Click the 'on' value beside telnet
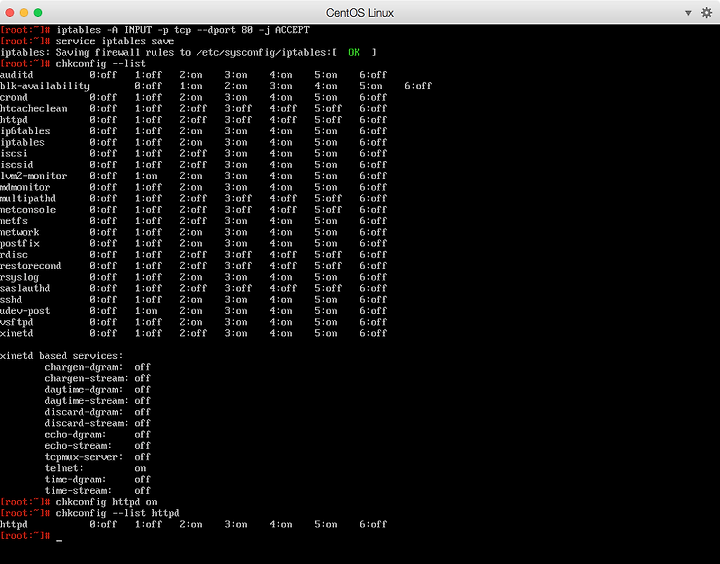 140,469
